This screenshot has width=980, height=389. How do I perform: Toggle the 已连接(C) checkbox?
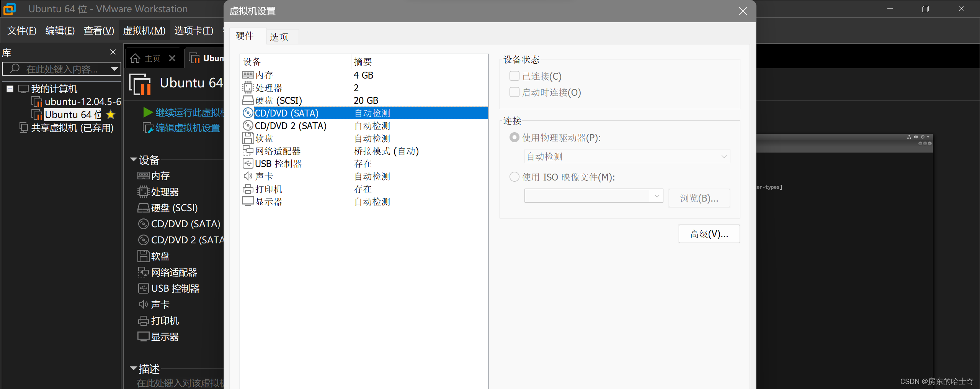(514, 76)
